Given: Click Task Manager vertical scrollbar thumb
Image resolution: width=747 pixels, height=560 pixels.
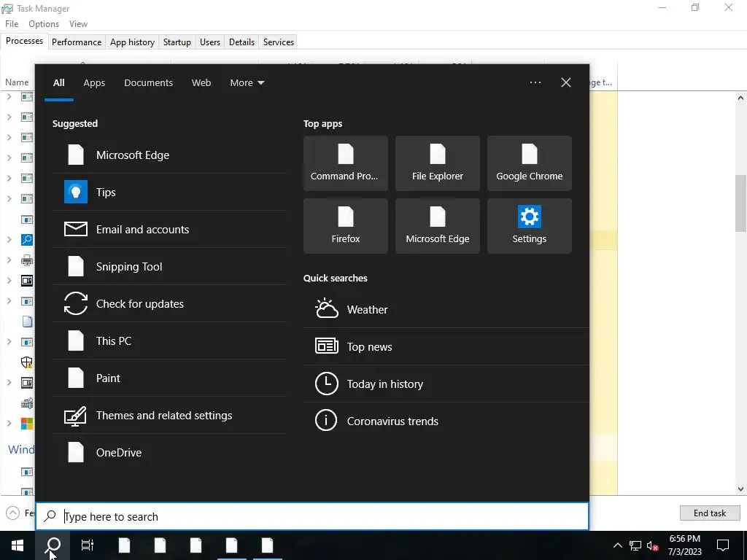Looking at the screenshot, I should 740,203.
